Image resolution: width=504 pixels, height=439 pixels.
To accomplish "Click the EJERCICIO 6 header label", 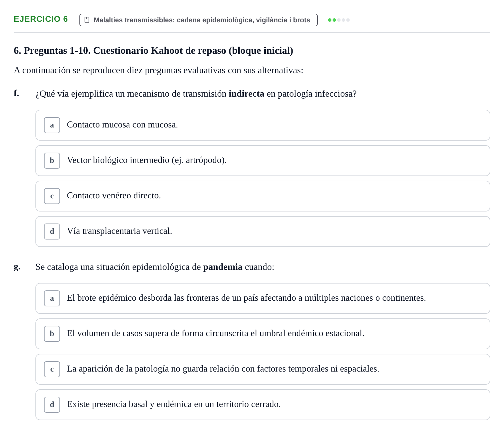I will [x=41, y=19].
